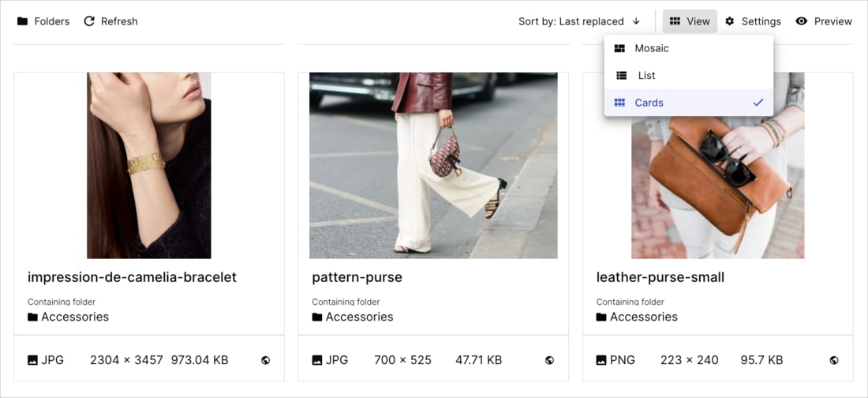Select the pattern-purse street photo thumbnail

(433, 165)
